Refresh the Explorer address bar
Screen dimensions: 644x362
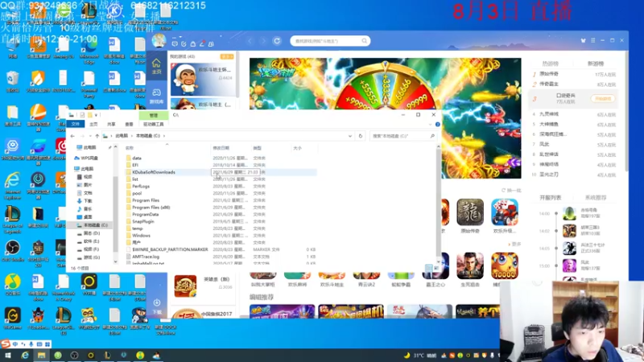tap(360, 136)
